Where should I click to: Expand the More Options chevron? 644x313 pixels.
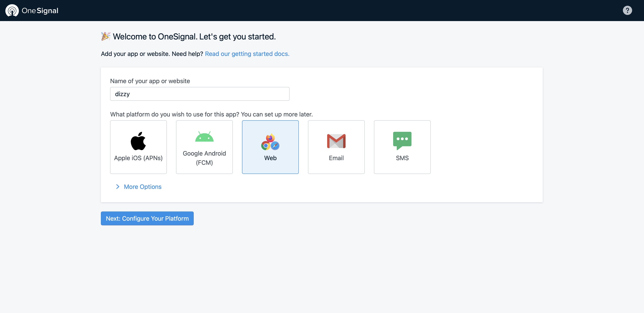coord(118,187)
